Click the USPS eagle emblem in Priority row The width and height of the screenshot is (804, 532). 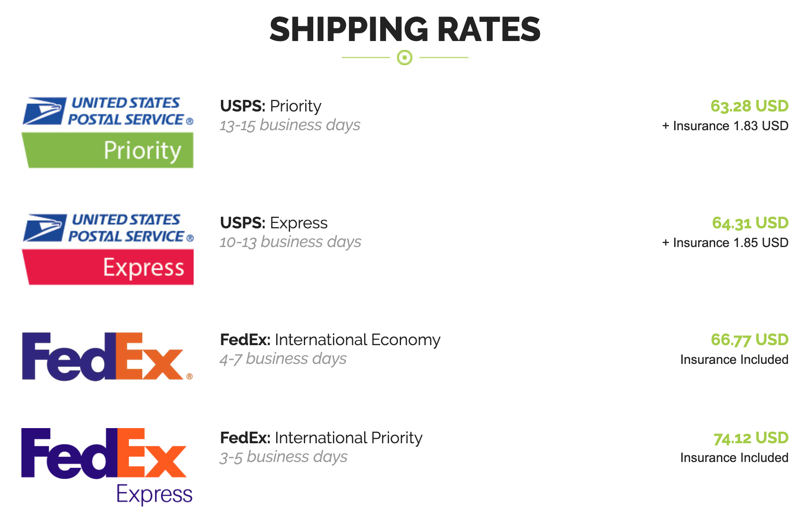pyautogui.click(x=44, y=111)
